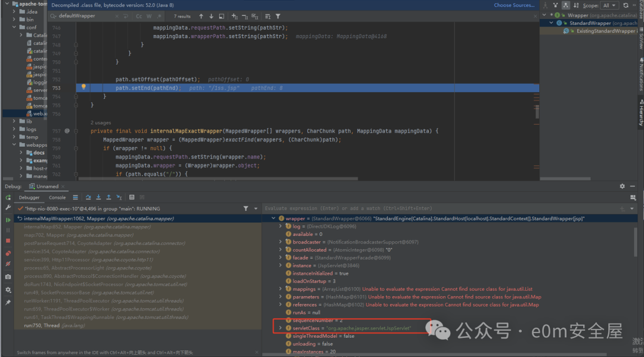The width and height of the screenshot is (644, 357).
Task: Click Step Over debugger icon
Action: point(88,197)
